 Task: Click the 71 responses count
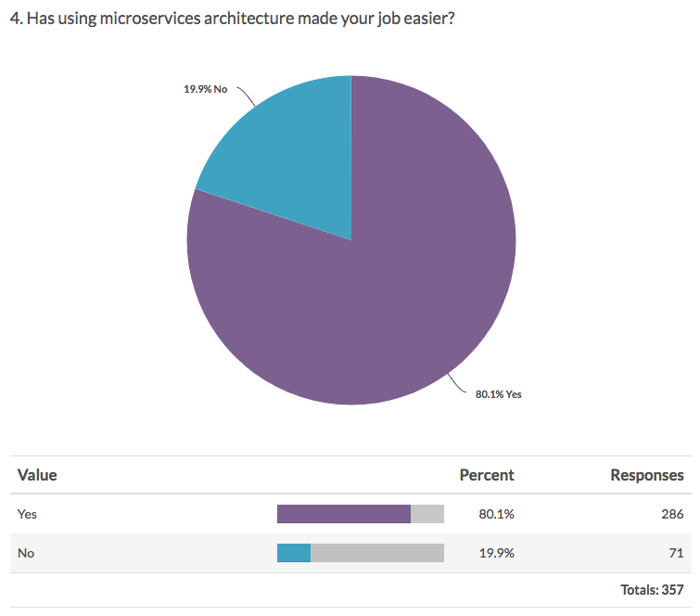pos(677,553)
